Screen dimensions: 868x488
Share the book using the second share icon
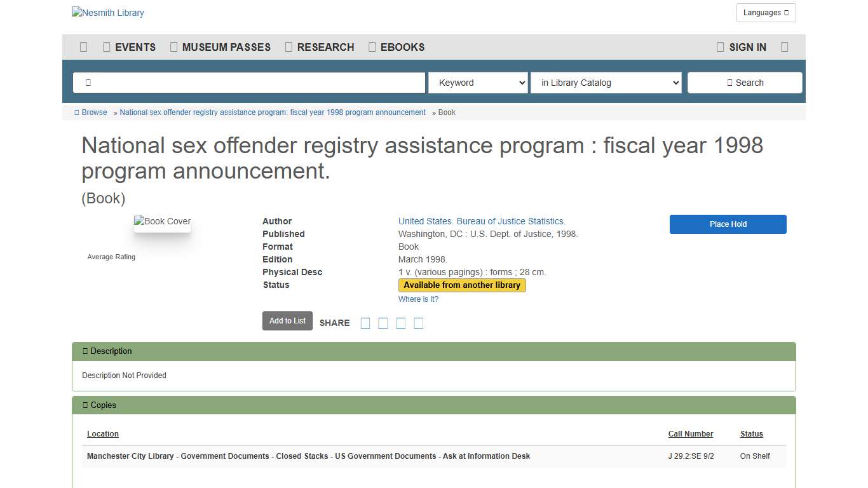(x=383, y=323)
